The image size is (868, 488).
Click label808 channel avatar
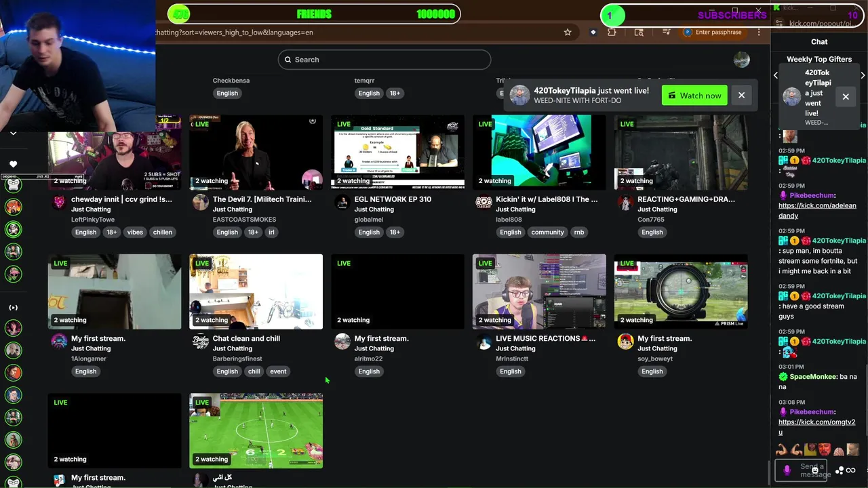pos(484,202)
